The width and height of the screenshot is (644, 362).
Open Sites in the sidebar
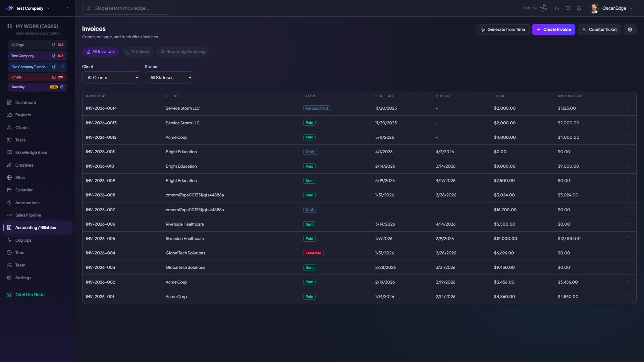pyautogui.click(x=37, y=178)
